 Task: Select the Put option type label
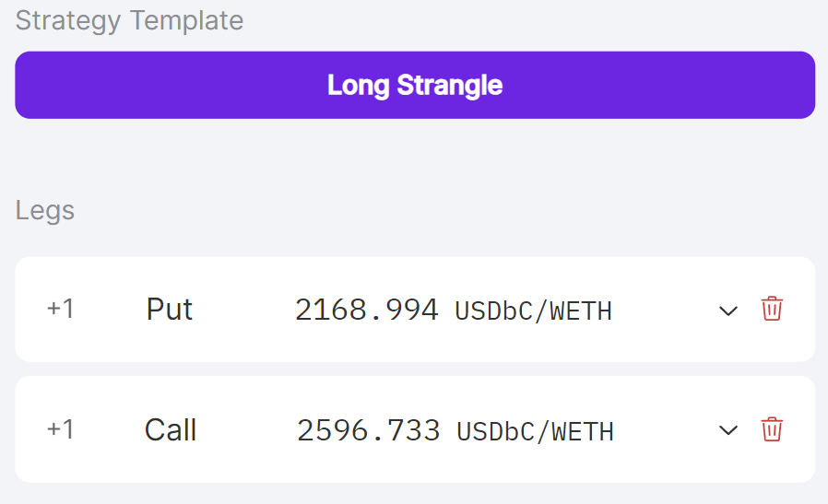point(170,310)
